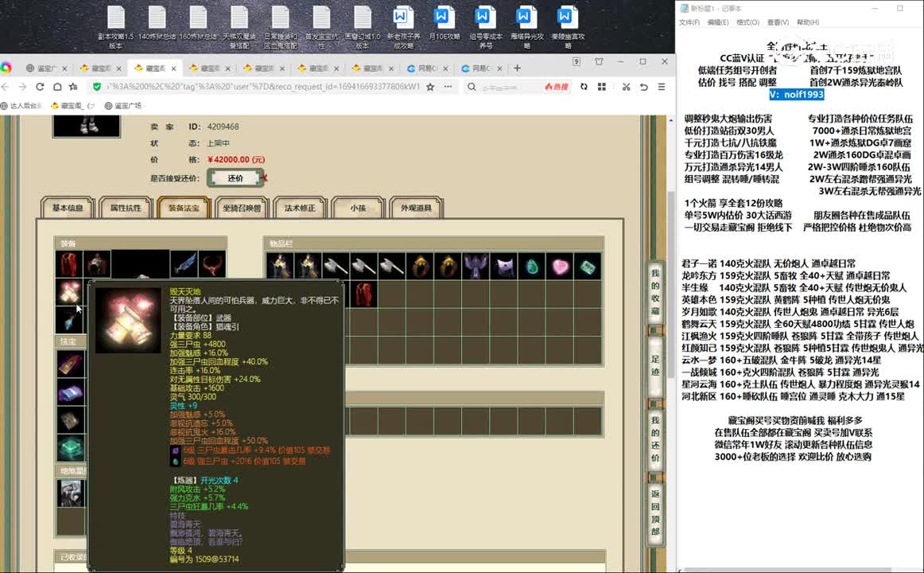Select the blue blade in equipment panel

click(184, 264)
